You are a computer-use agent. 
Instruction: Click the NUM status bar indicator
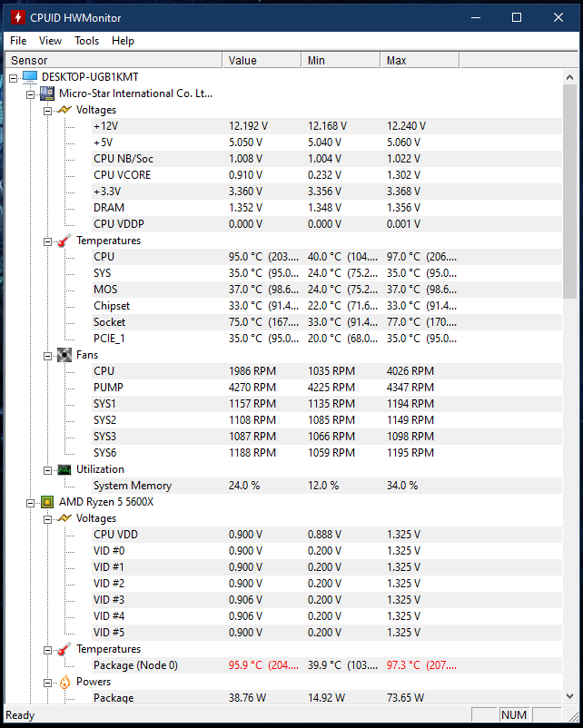coord(514,715)
